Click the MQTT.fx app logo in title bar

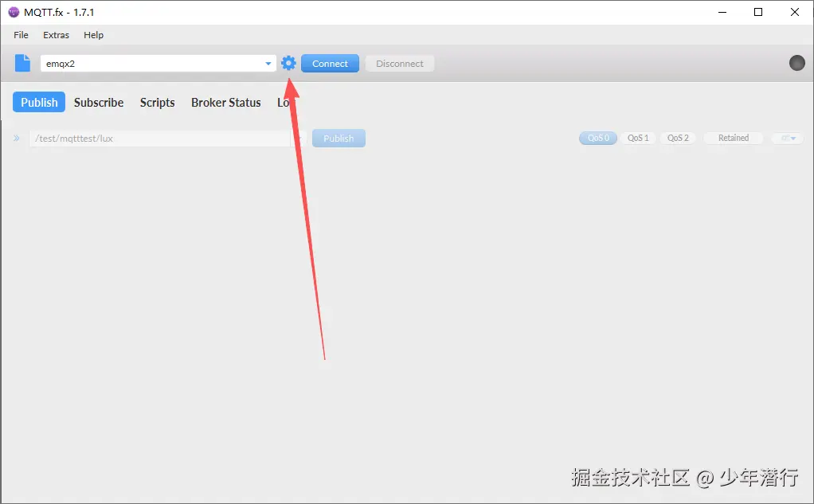[x=14, y=12]
